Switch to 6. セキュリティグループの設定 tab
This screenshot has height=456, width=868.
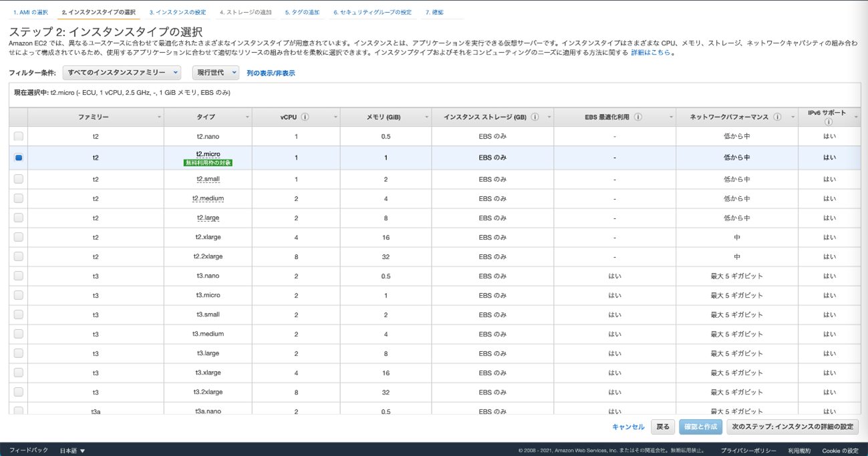[x=372, y=13]
